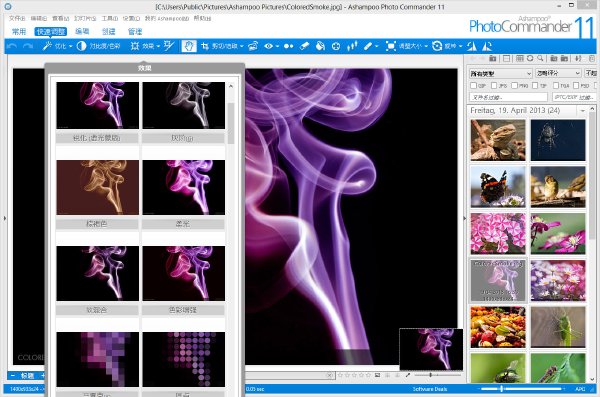Select the pen drawing tool icon

pos(368,46)
